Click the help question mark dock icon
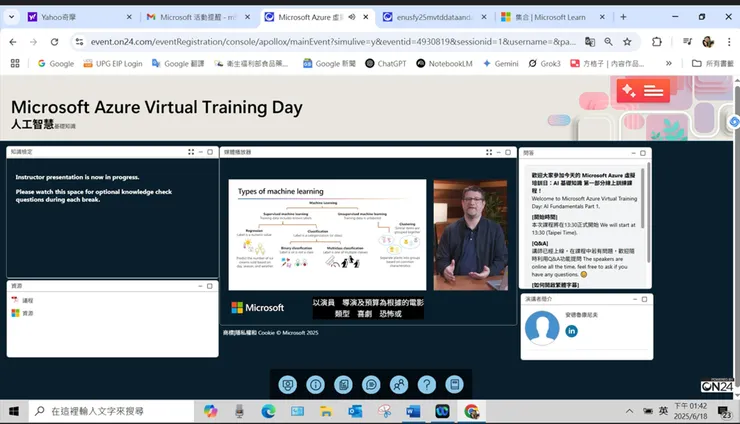 coord(426,385)
